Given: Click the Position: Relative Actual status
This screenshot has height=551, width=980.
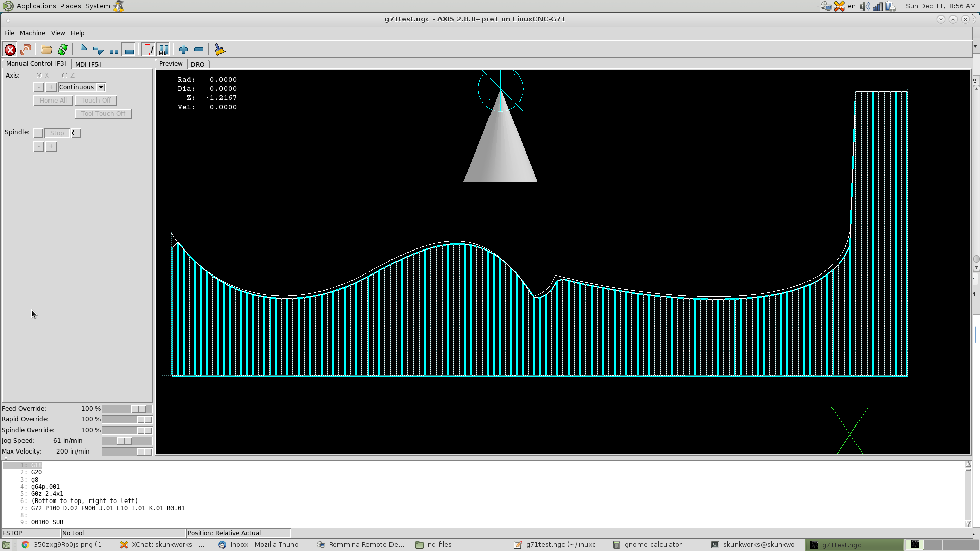Looking at the screenshot, I should point(239,533).
